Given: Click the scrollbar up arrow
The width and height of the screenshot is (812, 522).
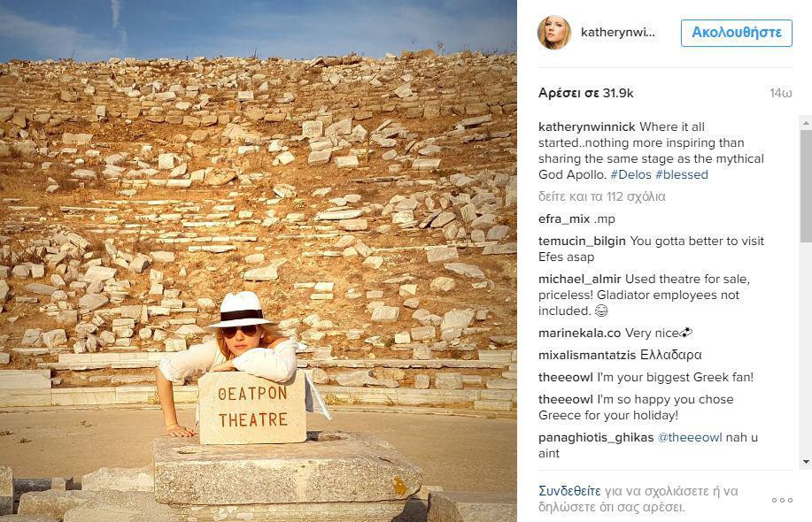Looking at the screenshot, I should [806, 123].
